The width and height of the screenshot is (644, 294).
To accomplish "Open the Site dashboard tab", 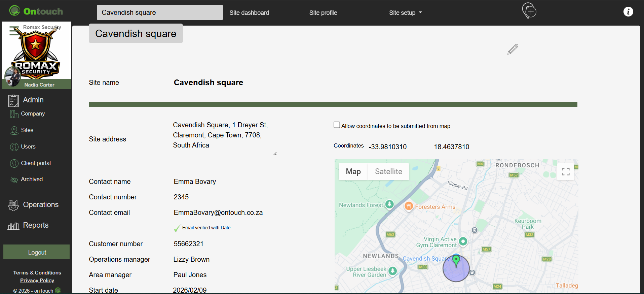I will [x=249, y=13].
